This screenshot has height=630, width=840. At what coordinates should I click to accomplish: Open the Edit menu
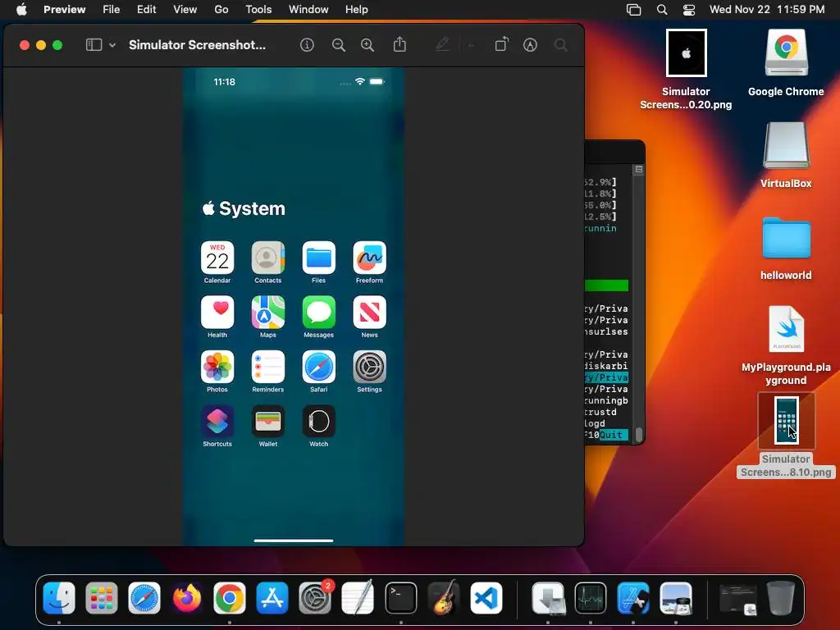pos(146,9)
